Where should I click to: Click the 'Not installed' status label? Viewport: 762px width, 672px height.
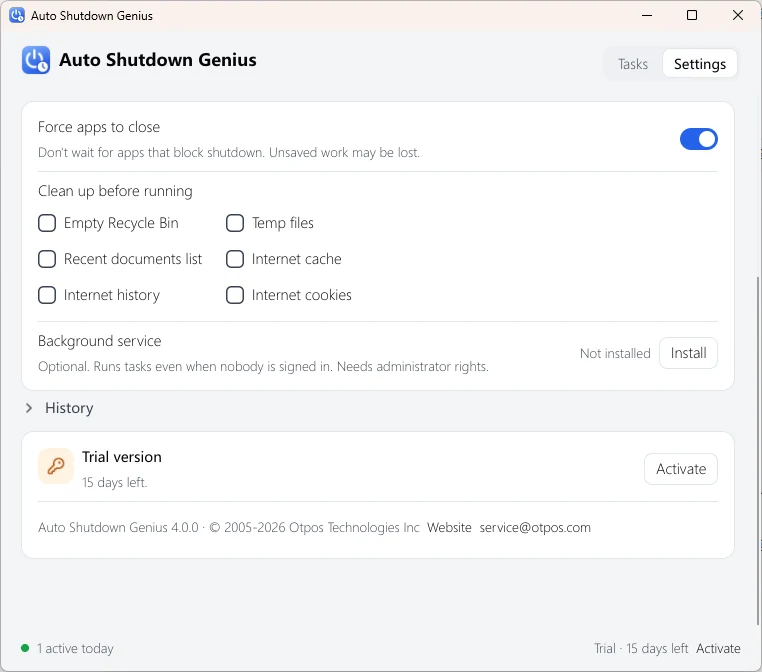pos(615,353)
